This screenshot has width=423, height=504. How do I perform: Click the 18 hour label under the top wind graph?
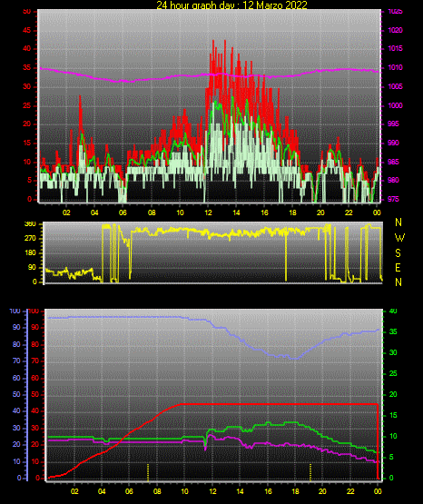292,212
